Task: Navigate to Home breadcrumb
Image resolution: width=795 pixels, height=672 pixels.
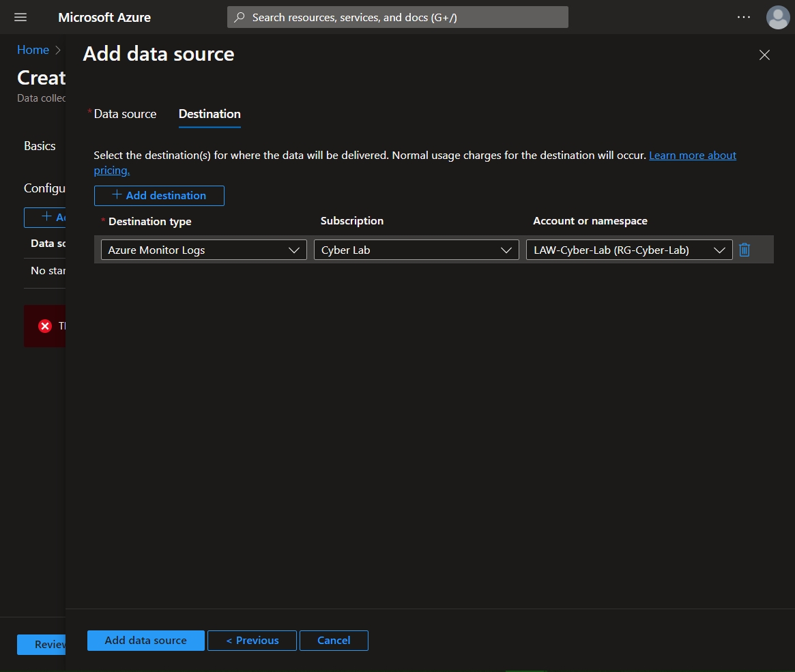Action: (x=33, y=50)
